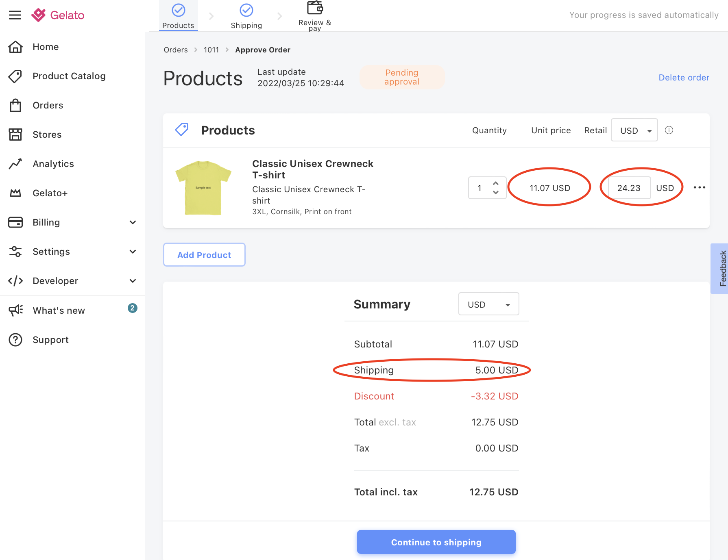Click the Total incl. tax 12.75 USD value
Viewport: 728px width, 560px height.
(x=494, y=492)
